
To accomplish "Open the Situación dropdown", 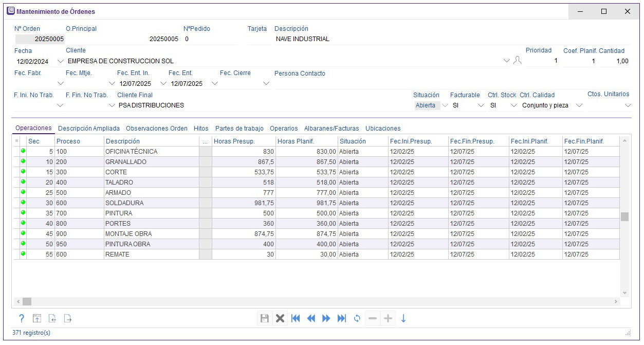I will [x=445, y=105].
